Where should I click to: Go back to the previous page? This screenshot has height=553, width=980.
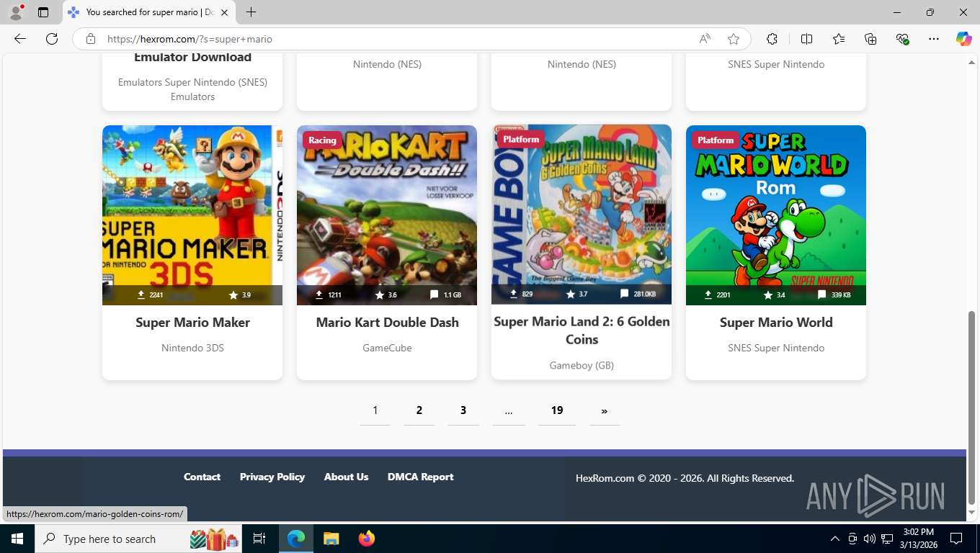point(20,39)
